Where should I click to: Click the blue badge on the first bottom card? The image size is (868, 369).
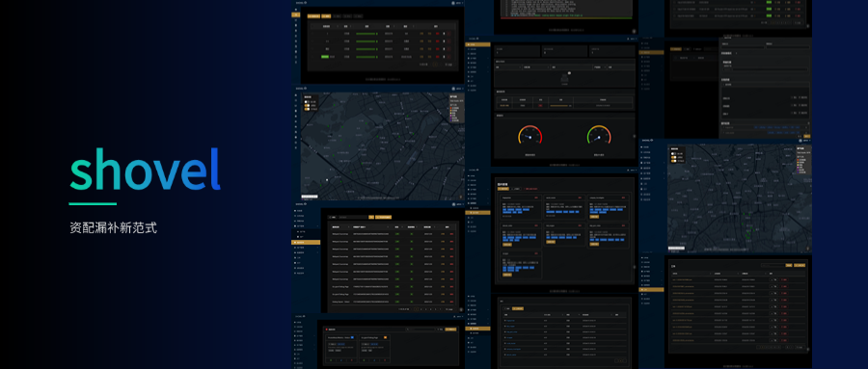352,337
